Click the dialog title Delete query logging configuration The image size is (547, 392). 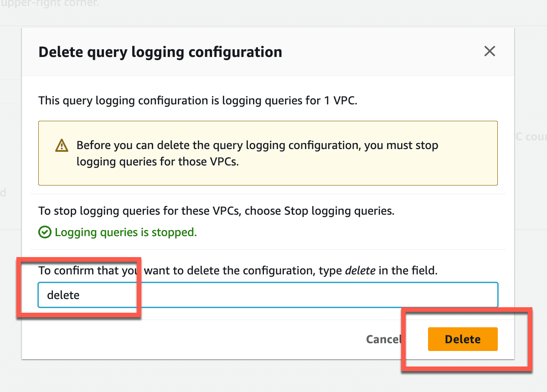point(160,52)
